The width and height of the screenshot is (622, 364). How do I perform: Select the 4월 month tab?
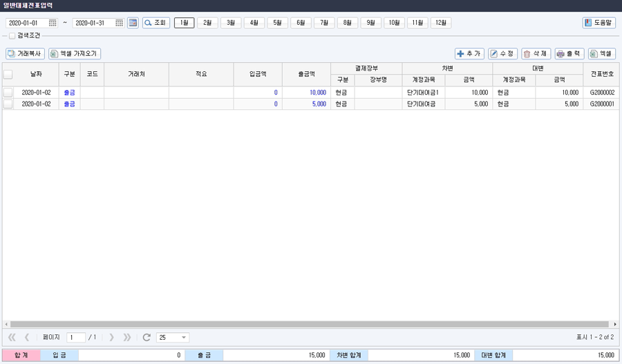[x=254, y=23]
